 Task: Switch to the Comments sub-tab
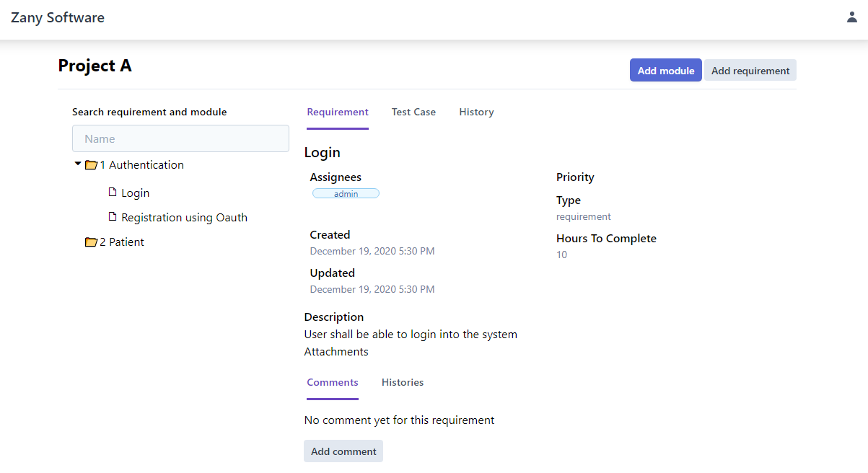[333, 383]
